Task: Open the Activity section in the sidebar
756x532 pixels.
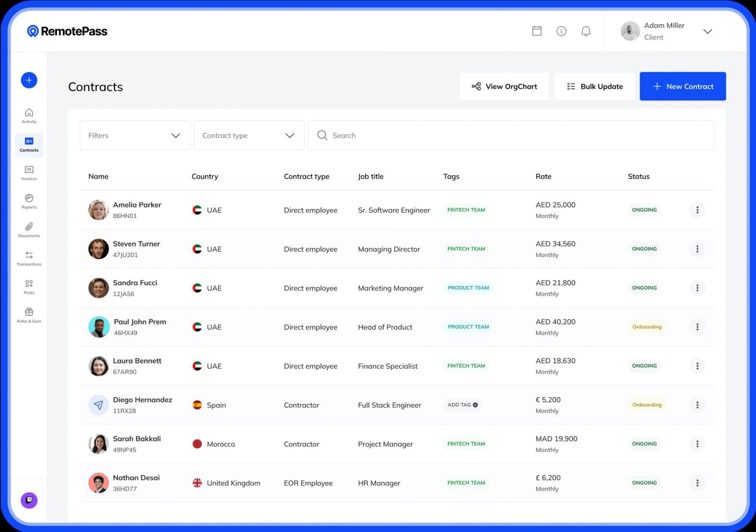Action: click(x=29, y=116)
